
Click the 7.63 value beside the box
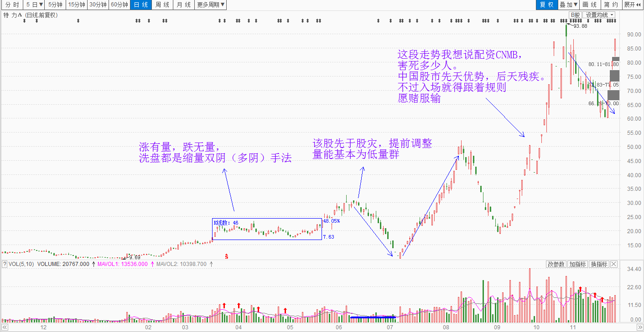328,237
